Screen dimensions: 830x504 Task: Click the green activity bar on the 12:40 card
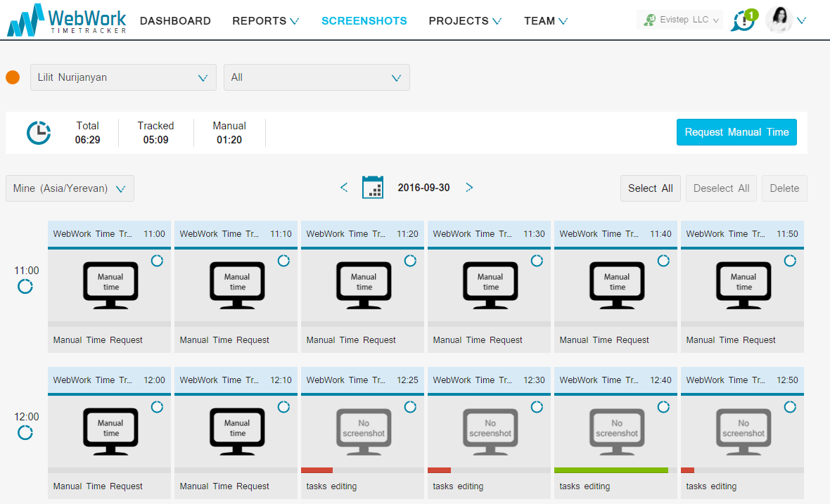pos(611,470)
